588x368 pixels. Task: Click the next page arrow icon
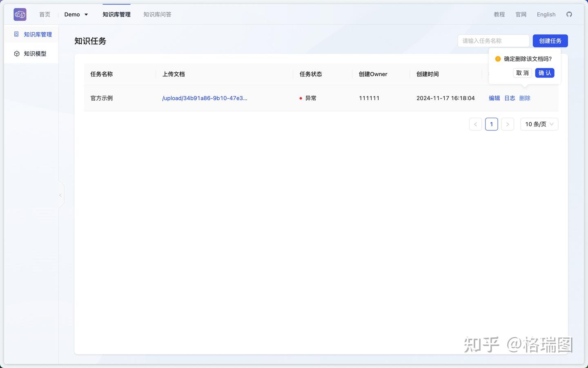tap(507, 124)
